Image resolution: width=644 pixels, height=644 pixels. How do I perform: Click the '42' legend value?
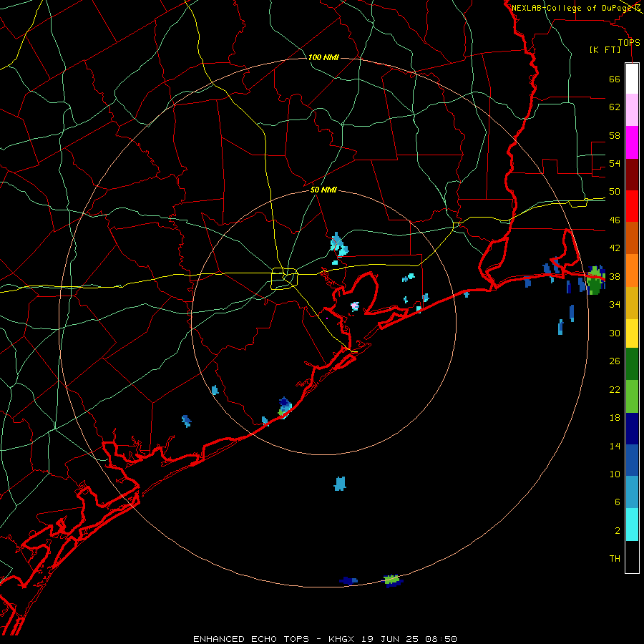click(x=615, y=248)
